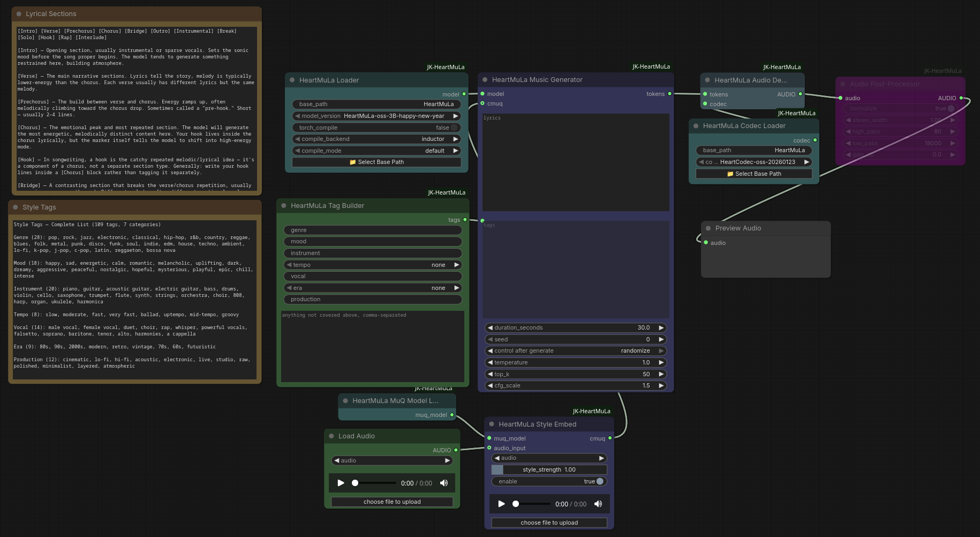The image size is (980, 537).
Task: Toggle enable switch in Style Embed
Action: coord(600,481)
